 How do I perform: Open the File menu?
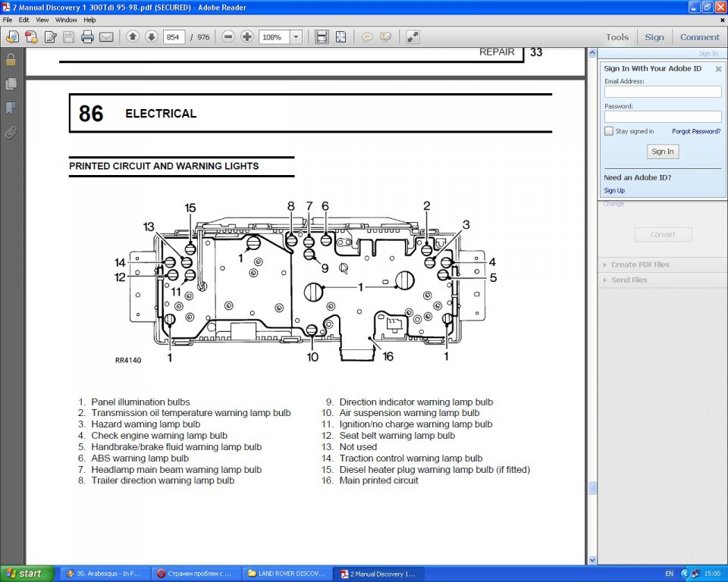(x=8, y=20)
